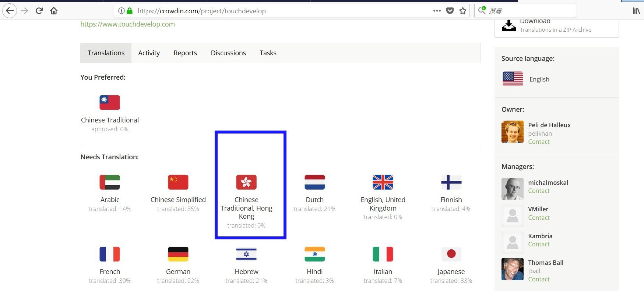This screenshot has height=291, width=644.
Task: Click the browser Back arrow button
Action: (10, 11)
